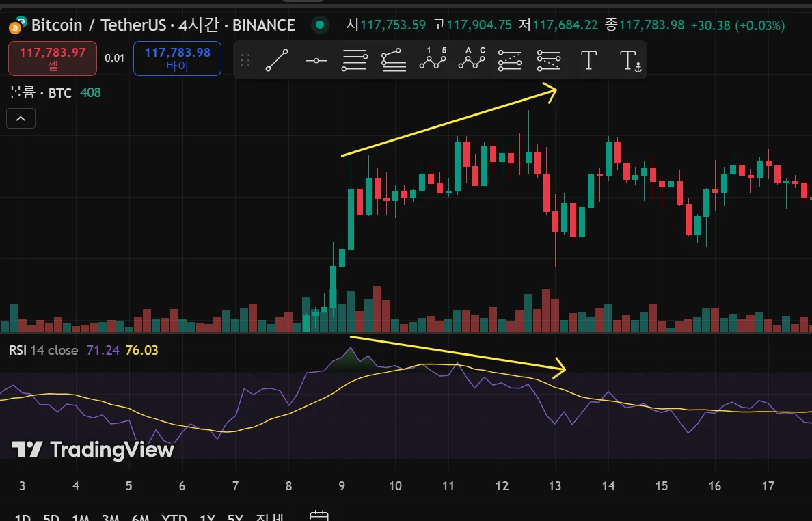Switch chart range to 5Y
This screenshot has width=812, height=521.
pos(235,517)
